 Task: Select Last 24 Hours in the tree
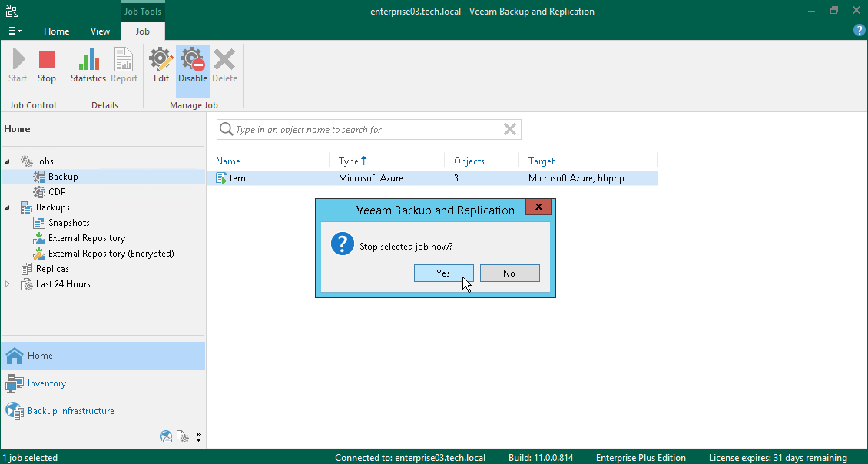[x=62, y=284]
